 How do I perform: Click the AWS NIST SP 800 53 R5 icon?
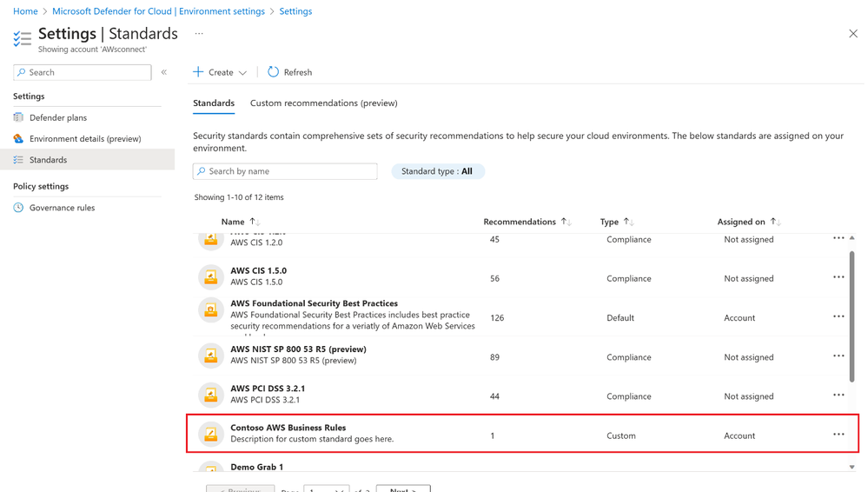point(211,356)
